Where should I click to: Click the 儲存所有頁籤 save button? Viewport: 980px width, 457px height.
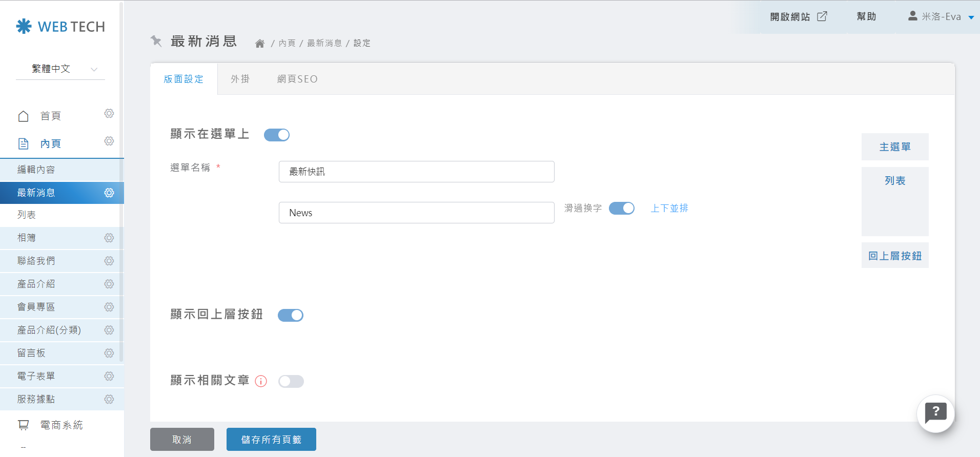271,440
